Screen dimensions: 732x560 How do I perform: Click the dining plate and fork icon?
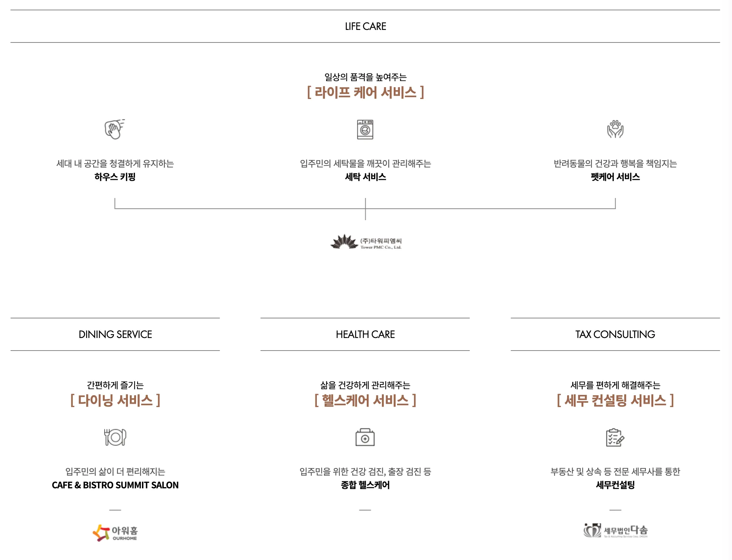click(x=115, y=437)
